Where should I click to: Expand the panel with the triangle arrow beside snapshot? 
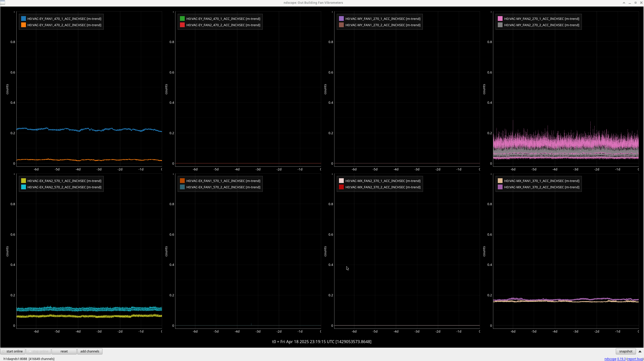(640, 351)
